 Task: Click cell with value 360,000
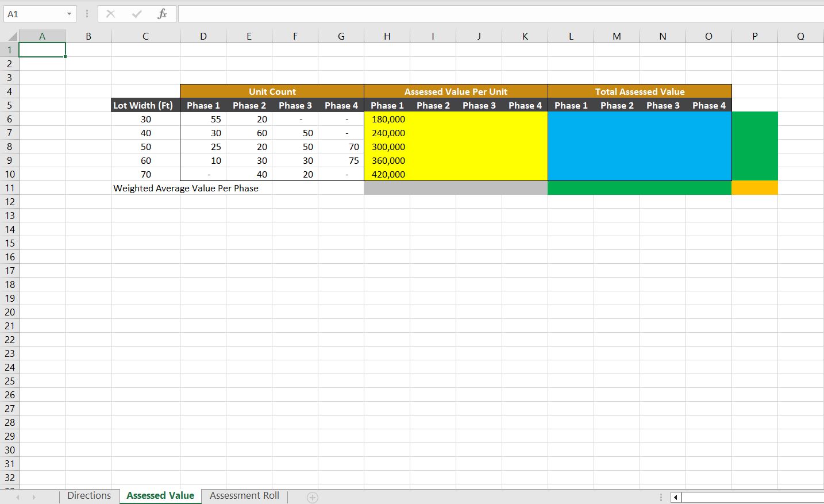point(387,160)
